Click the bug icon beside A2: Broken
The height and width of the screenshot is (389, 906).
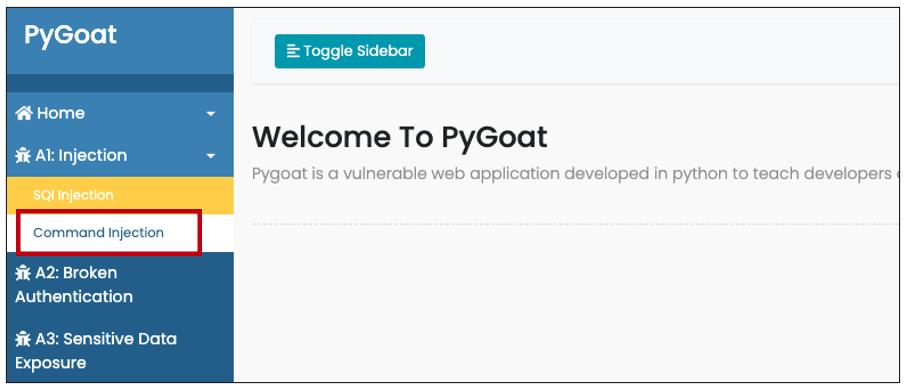23,273
